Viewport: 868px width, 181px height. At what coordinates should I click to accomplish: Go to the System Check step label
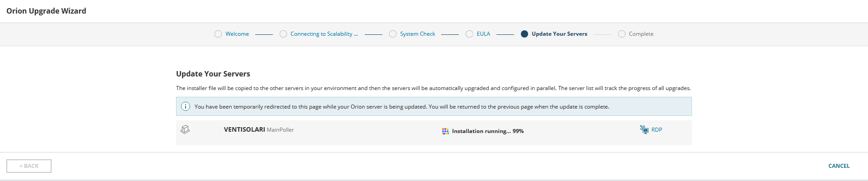coord(417,34)
